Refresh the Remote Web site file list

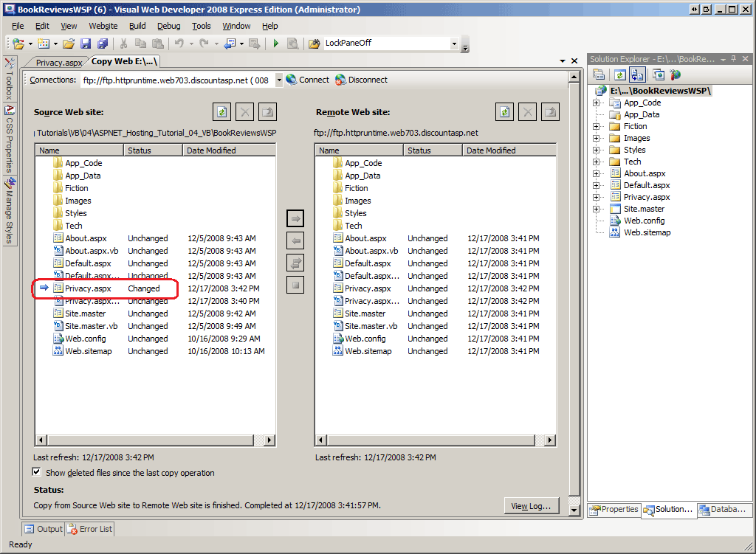tap(504, 112)
